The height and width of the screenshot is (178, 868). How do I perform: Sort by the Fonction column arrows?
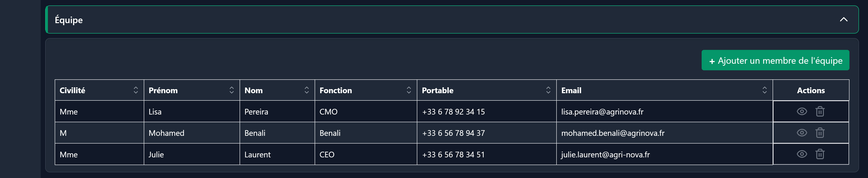(409, 90)
